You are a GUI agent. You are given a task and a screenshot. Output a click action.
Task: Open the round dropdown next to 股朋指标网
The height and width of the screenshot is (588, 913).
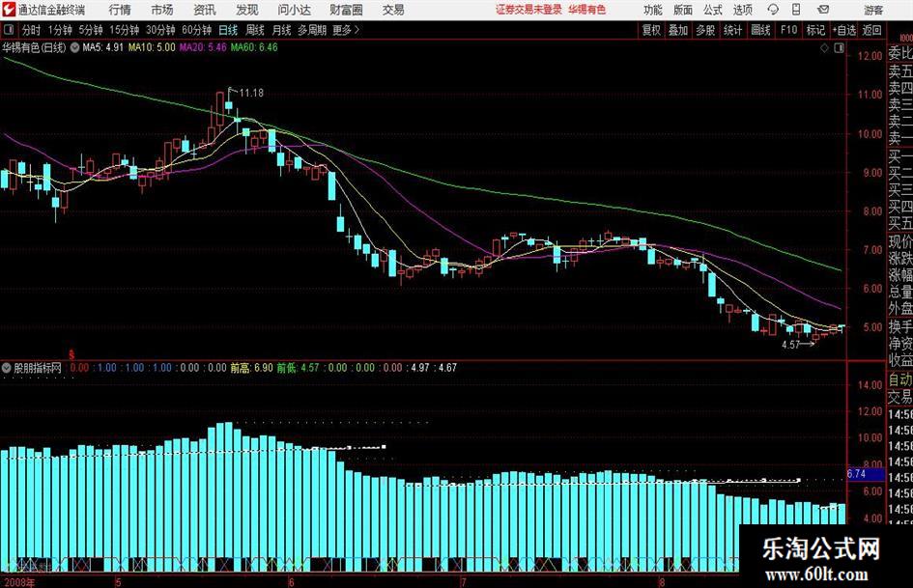[x=7, y=368]
